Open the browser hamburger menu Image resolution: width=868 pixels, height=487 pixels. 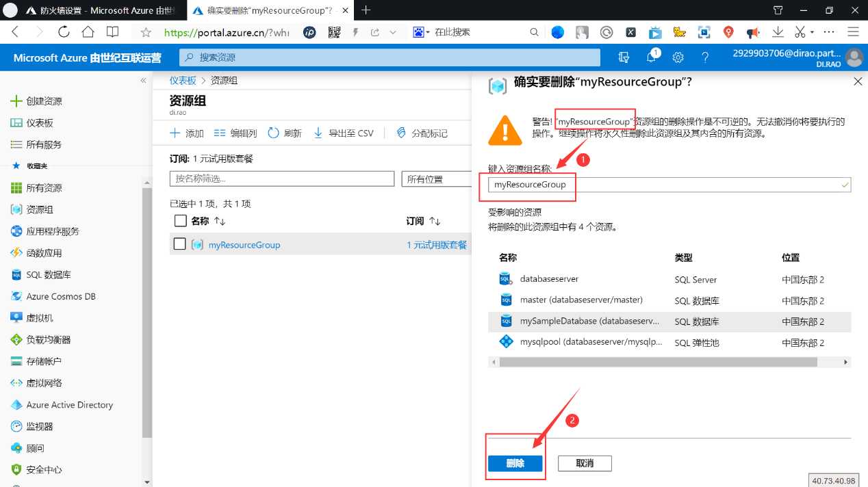[x=853, y=31]
